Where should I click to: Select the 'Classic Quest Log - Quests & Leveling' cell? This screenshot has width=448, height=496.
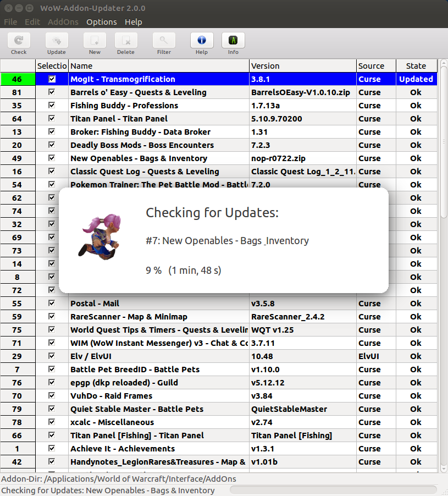(x=159, y=172)
